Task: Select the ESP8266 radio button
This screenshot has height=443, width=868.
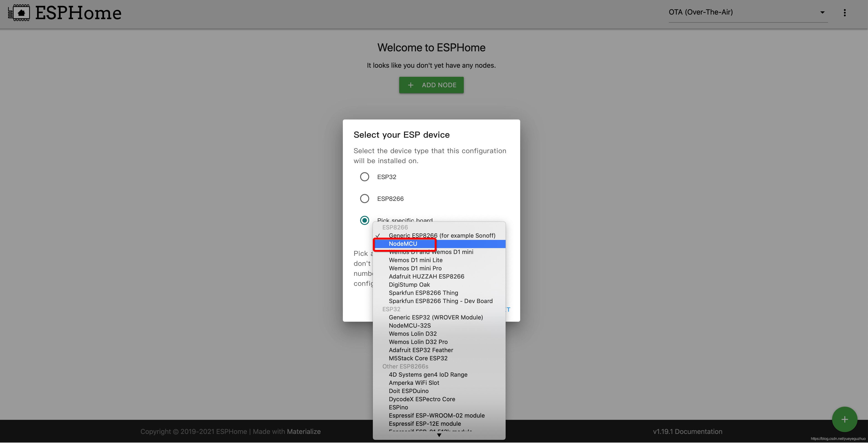Action: point(365,199)
